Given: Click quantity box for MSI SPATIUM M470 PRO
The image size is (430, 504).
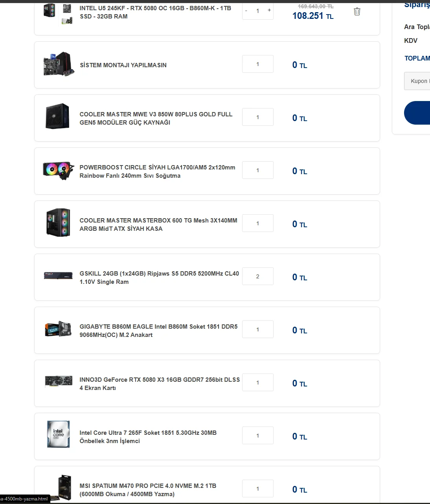Looking at the screenshot, I should pos(258,489).
